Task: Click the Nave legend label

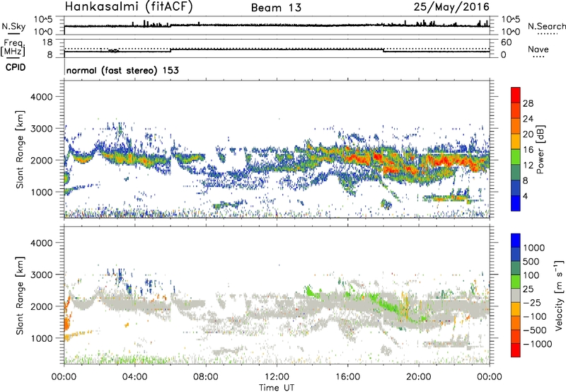Action: (538, 49)
